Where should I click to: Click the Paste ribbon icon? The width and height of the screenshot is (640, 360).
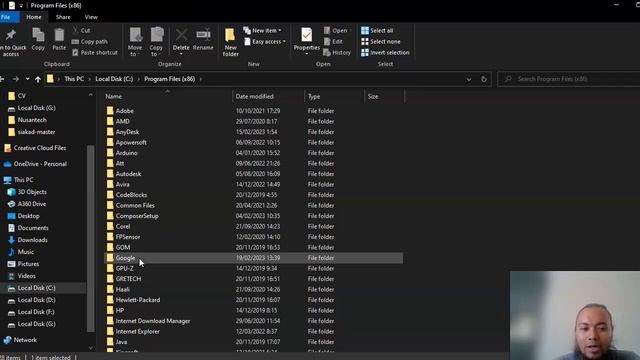(x=59, y=40)
